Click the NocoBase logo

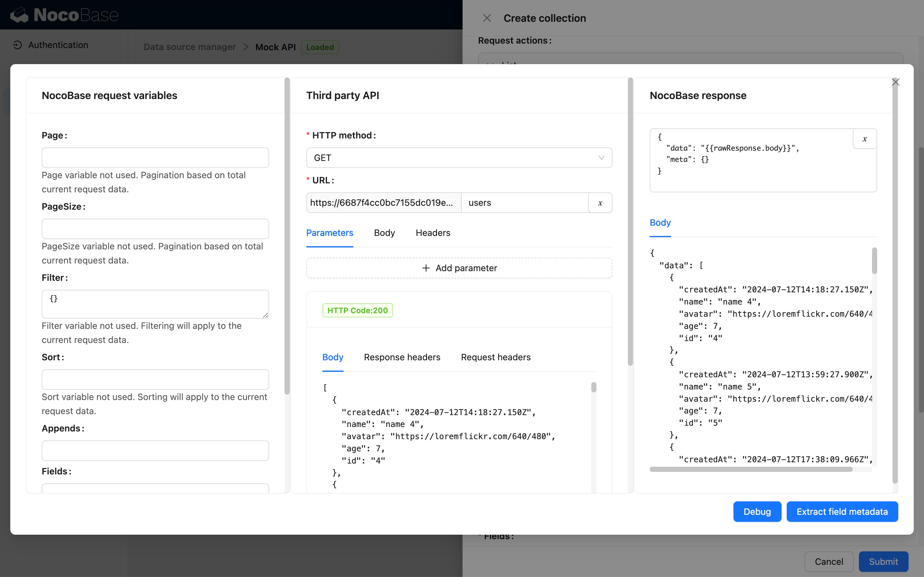pos(64,15)
